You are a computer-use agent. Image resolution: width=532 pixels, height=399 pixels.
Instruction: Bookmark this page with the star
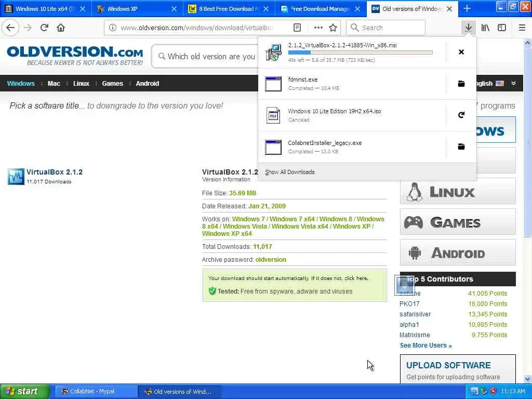click(x=333, y=28)
